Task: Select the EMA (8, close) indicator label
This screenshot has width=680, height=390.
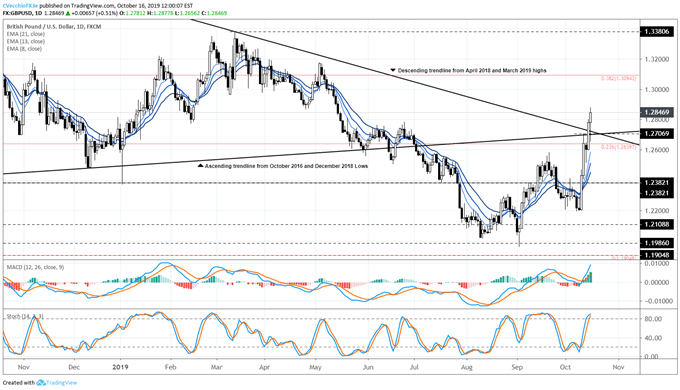Action: 24,49
